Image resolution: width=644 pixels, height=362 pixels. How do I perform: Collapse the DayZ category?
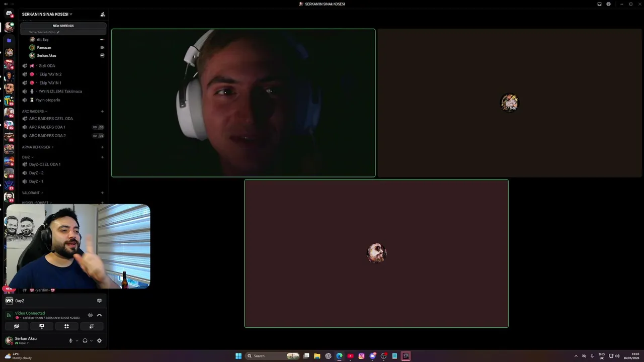pyautogui.click(x=28, y=157)
